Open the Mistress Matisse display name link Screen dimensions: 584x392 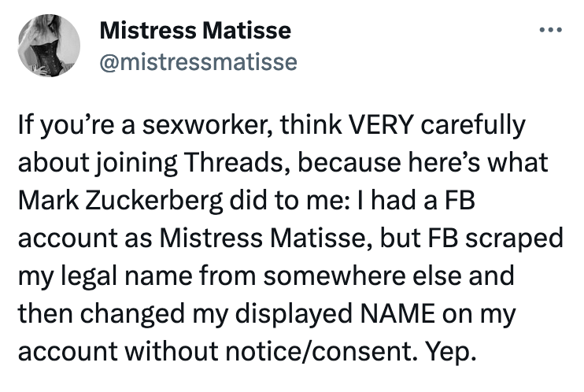point(195,30)
